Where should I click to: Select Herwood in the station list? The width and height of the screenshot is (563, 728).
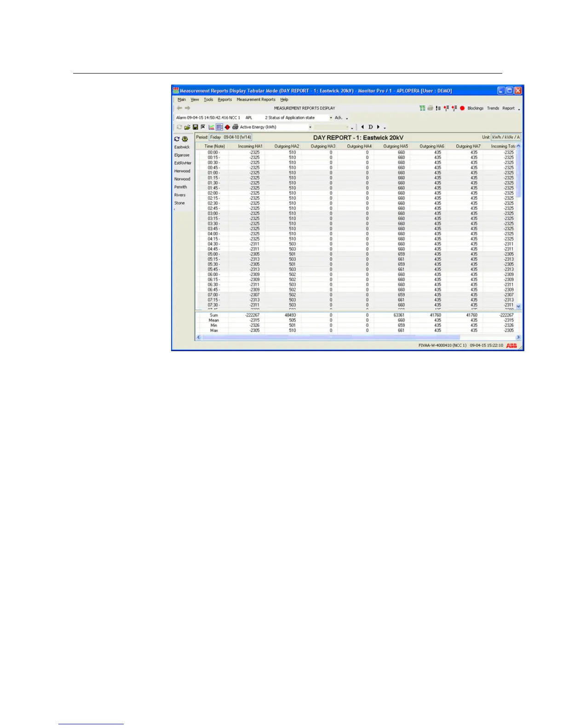[x=182, y=171]
